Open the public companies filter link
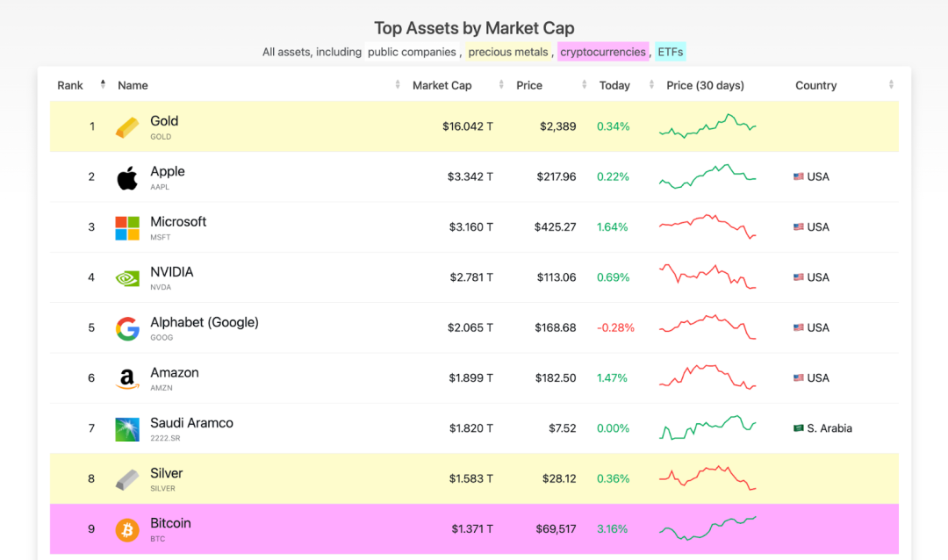This screenshot has width=948, height=560. pos(412,52)
